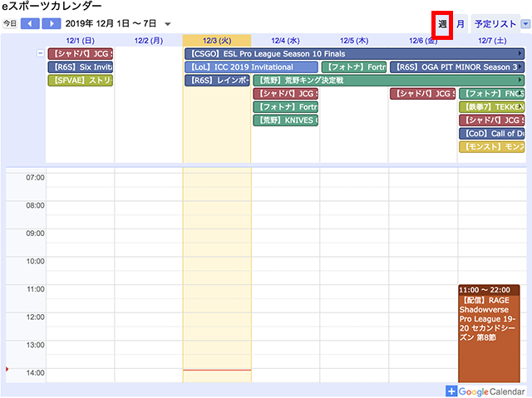The height and width of the screenshot is (398, 532).
Task: Click the 今日 (today) button
Action: 10,24
